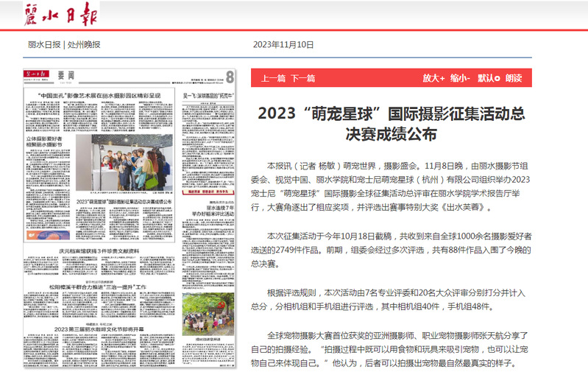Viewport: 588px width, 372px height.
Task: Go to previous article 上一篇
Action: 273,78
